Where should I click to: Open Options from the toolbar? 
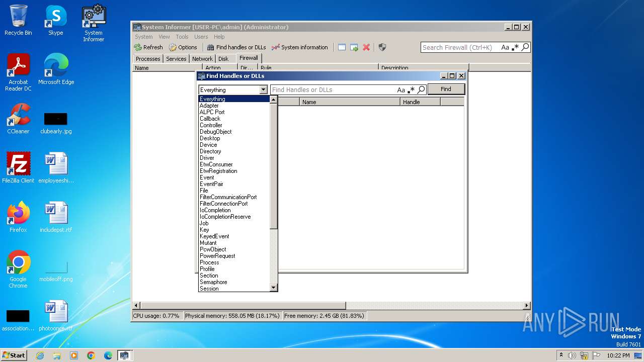(x=183, y=47)
